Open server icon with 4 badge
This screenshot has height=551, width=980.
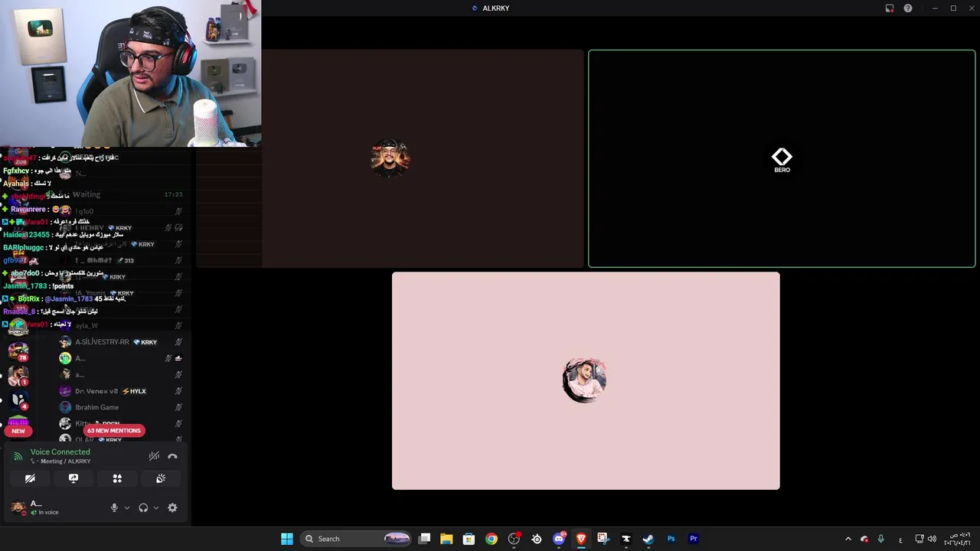coord(18,399)
